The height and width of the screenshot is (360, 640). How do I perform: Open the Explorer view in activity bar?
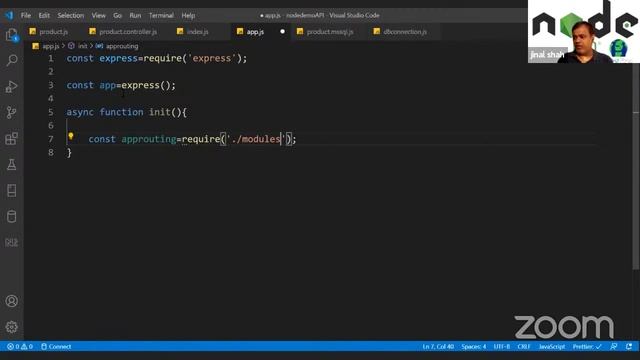tap(11, 35)
